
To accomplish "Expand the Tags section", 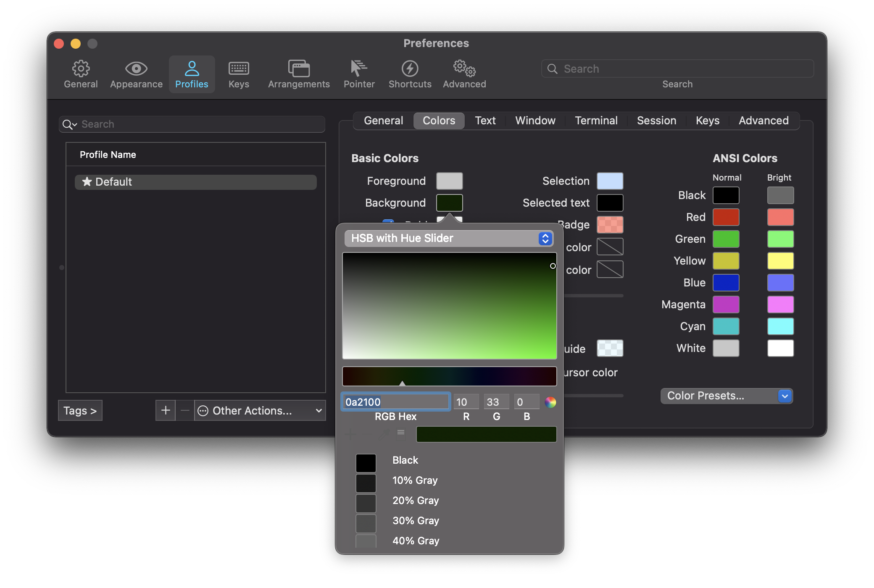I will point(80,410).
